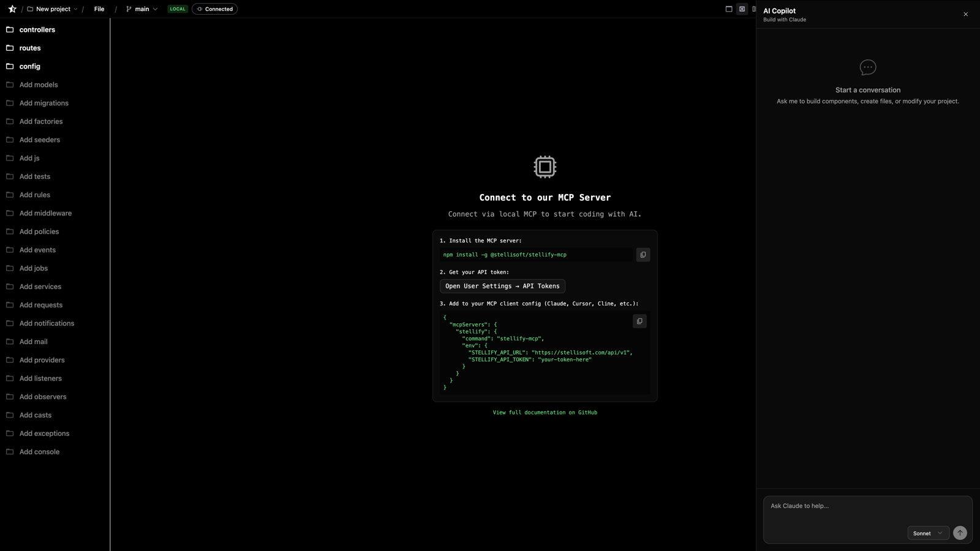Open the Sonnet model selector
The height and width of the screenshot is (551, 980).
927,533
